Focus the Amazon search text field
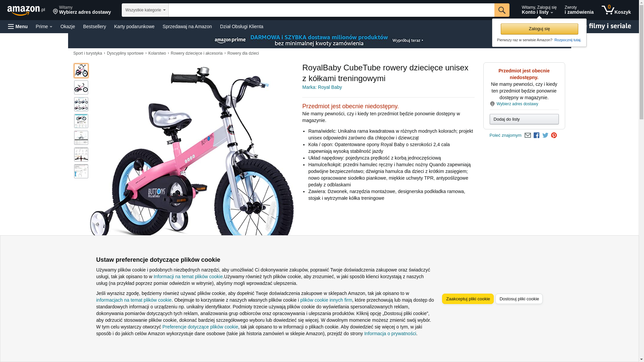Screen dimensions: 644x362 tap(331, 10)
